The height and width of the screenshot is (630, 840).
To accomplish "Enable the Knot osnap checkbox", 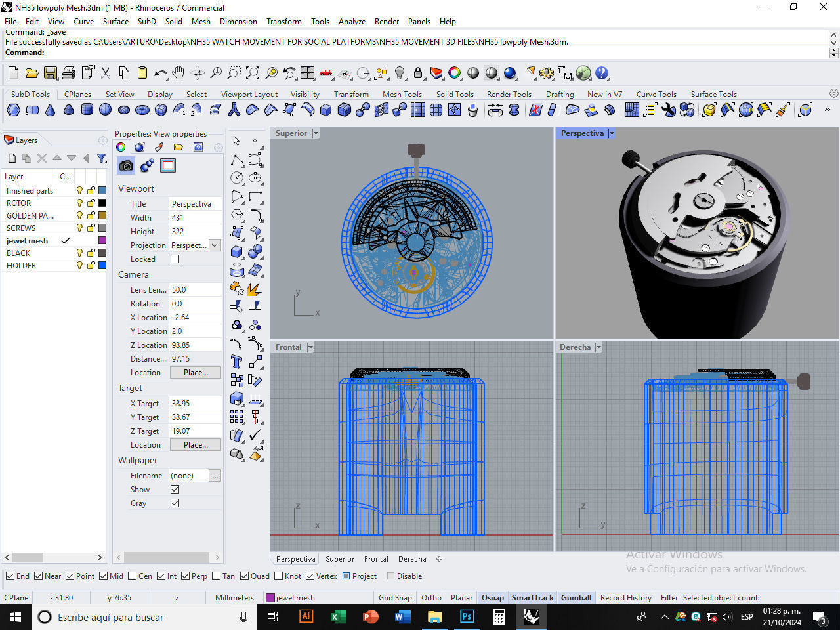I will pyautogui.click(x=279, y=576).
